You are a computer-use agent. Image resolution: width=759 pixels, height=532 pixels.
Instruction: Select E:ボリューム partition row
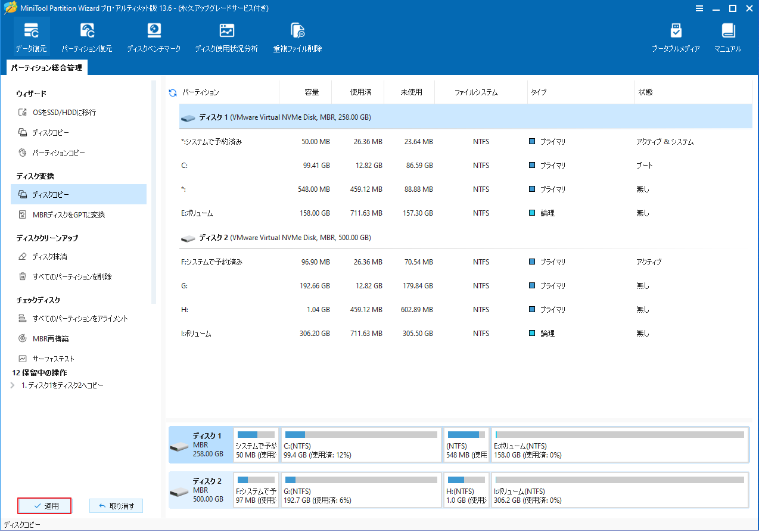(x=465, y=213)
